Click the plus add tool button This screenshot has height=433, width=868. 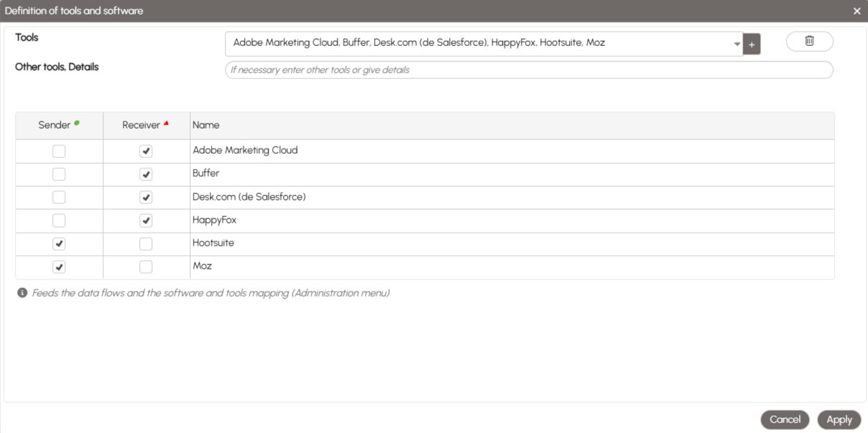(752, 44)
